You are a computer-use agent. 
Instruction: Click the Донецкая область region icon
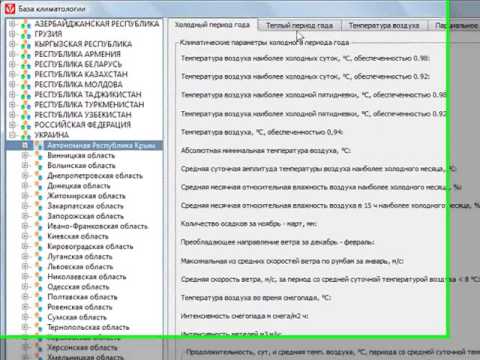click(39, 186)
